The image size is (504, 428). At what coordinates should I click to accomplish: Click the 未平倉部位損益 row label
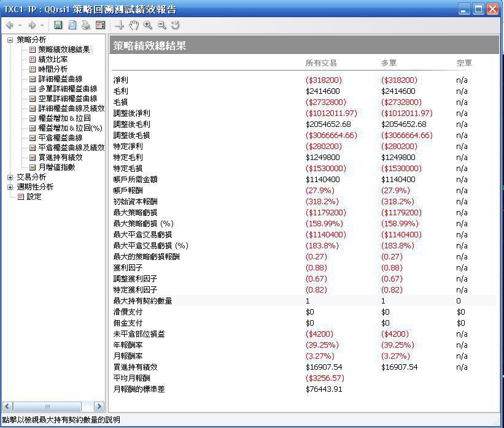pos(139,334)
